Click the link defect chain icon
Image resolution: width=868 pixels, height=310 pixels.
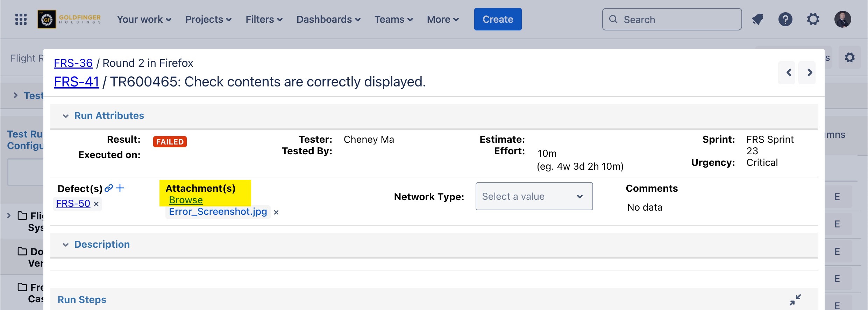(x=109, y=188)
